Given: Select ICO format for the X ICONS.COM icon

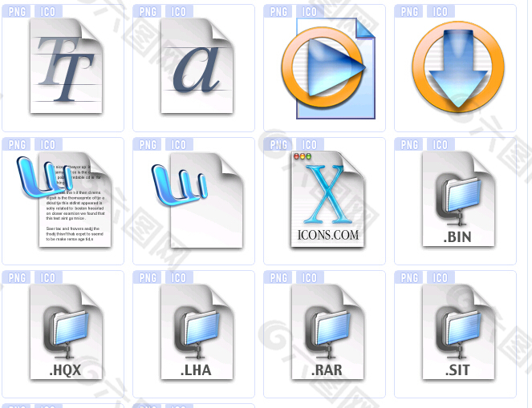Looking at the screenshot, I should coord(310,145).
